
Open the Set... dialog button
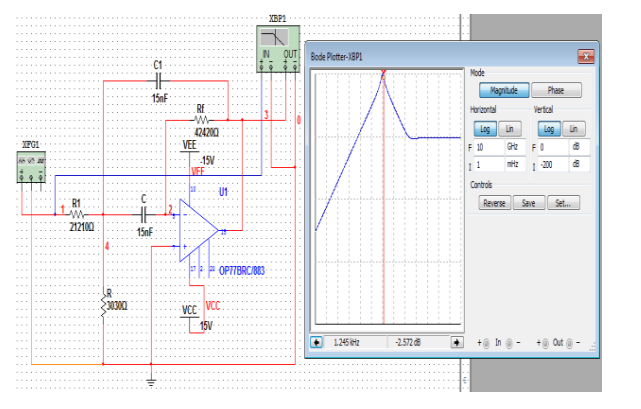pos(563,203)
